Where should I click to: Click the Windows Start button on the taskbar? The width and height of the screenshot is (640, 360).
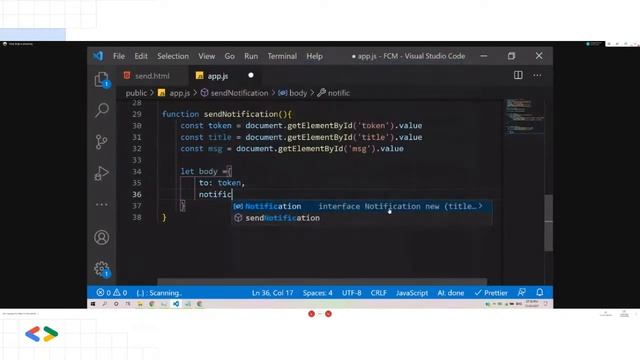[x=93, y=304]
